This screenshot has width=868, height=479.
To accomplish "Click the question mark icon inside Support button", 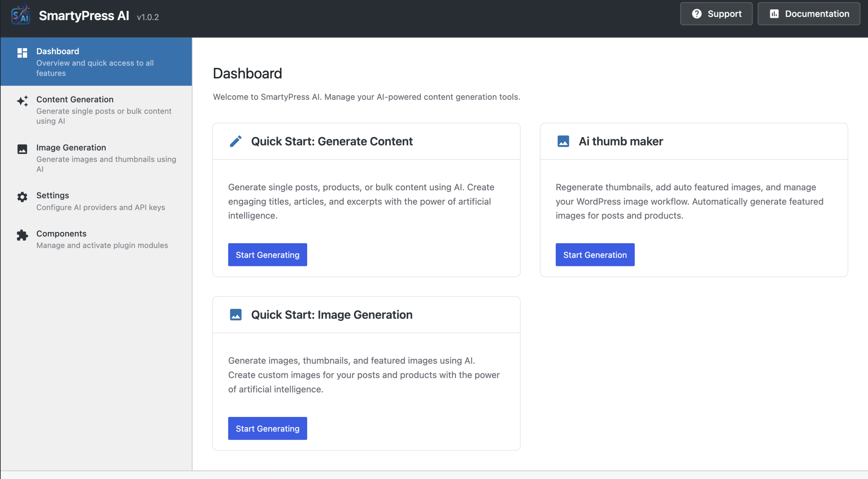I will [697, 14].
